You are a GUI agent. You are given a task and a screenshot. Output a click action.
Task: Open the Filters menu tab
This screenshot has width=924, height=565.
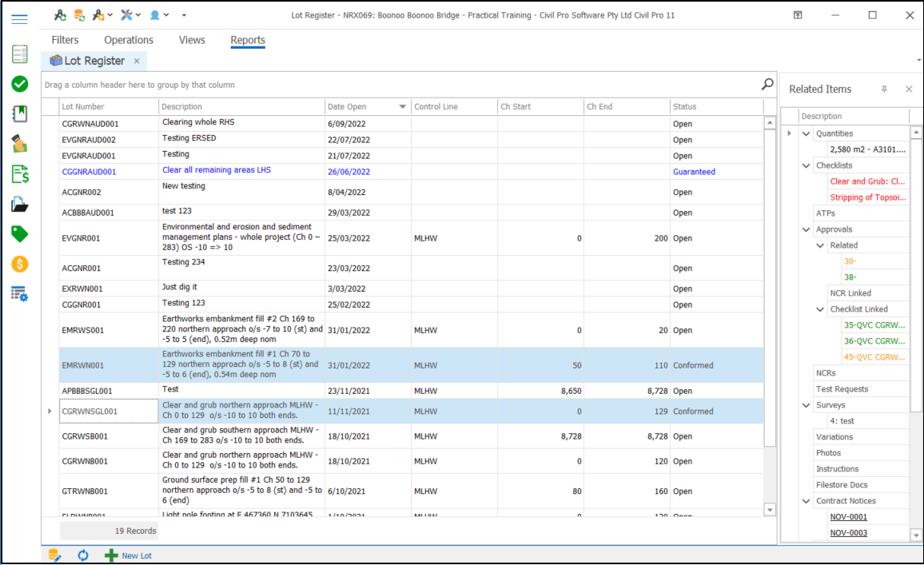[x=65, y=39]
